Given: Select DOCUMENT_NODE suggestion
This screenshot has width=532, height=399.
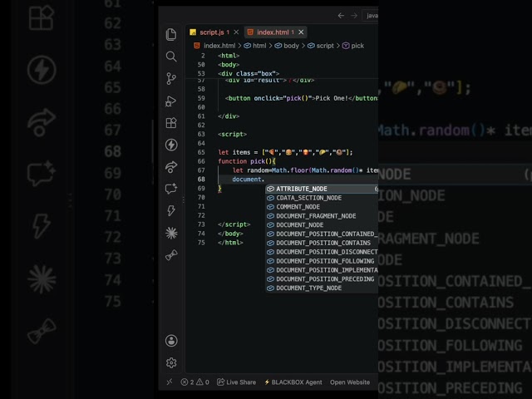Looking at the screenshot, I should [322, 225].
